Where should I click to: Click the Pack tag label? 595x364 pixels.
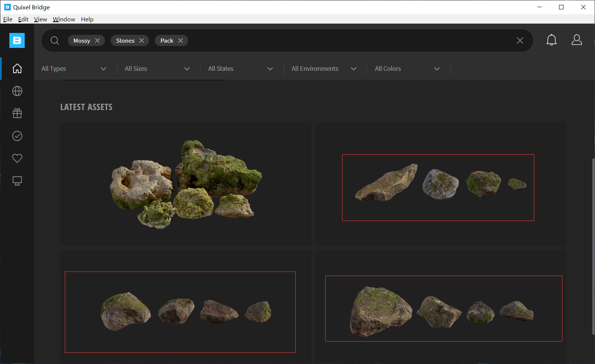click(x=167, y=40)
